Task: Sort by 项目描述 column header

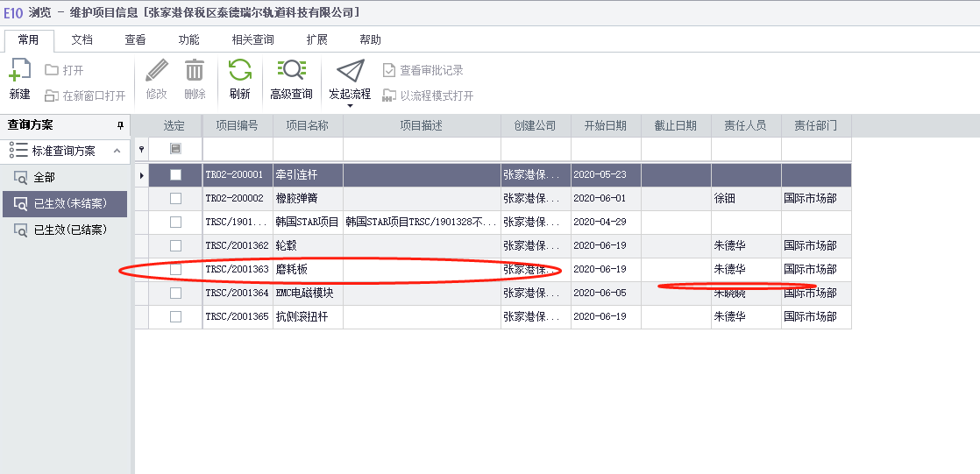Action: click(x=422, y=125)
